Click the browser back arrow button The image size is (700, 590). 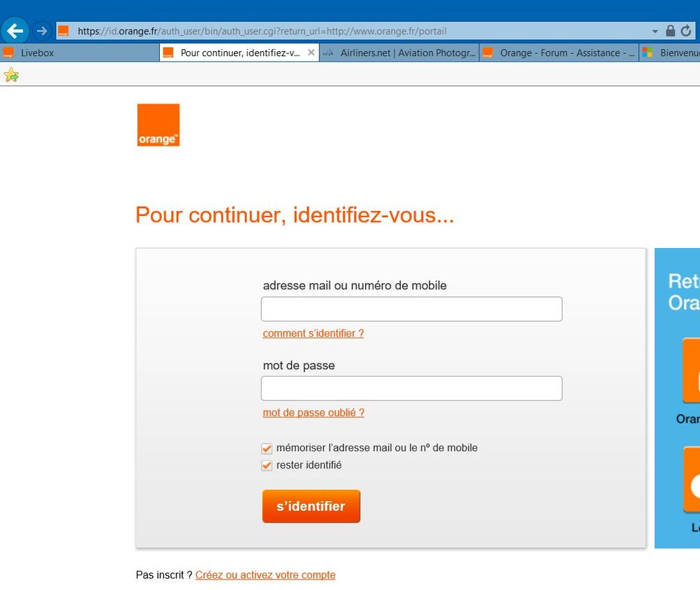pyautogui.click(x=15, y=31)
